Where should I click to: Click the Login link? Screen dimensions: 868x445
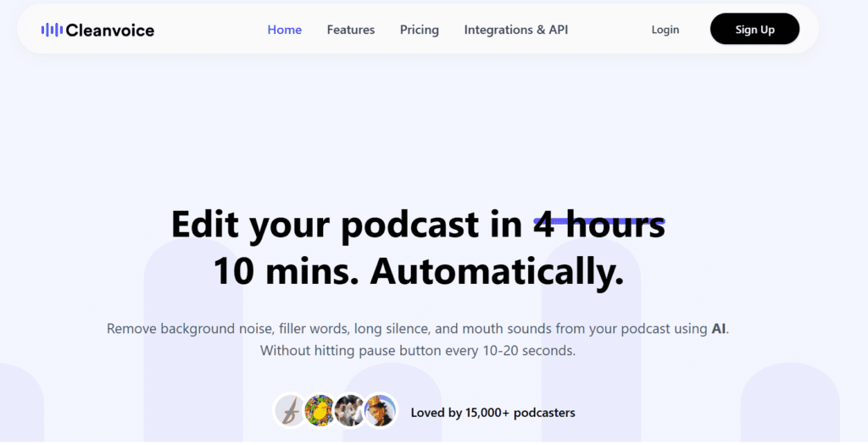(x=665, y=30)
